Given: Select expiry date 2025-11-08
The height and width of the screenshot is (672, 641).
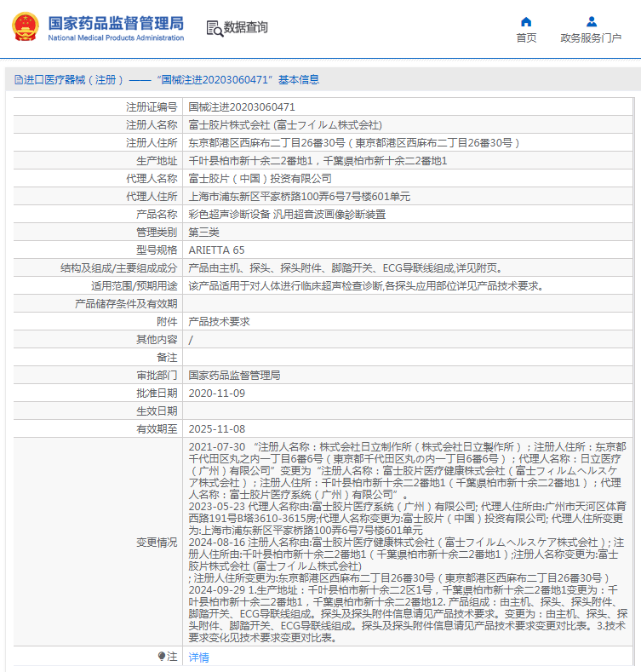Looking at the screenshot, I should click(217, 429).
